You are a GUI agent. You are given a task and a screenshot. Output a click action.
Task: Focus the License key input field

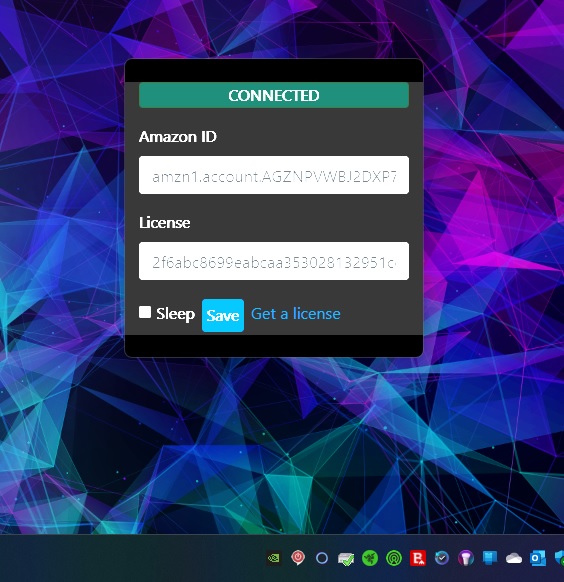coord(274,261)
